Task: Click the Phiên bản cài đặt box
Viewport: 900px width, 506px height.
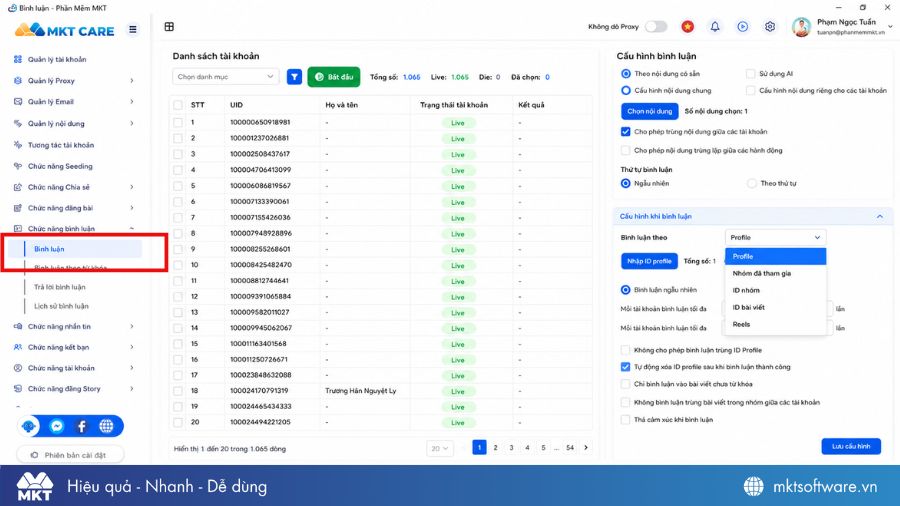Action: [x=70, y=455]
